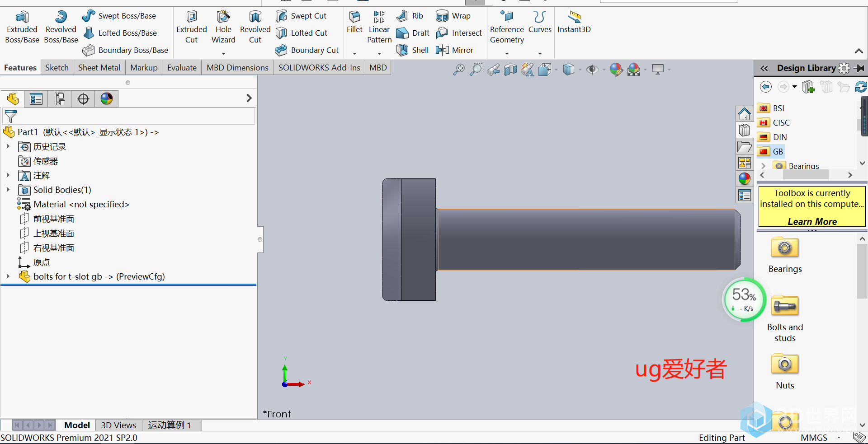Open the Hole Wizard
The image size is (868, 444).
pos(223,27)
